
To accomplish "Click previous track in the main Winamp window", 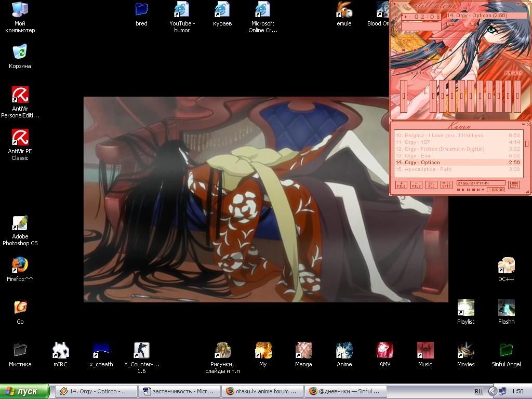I will pos(403,50).
